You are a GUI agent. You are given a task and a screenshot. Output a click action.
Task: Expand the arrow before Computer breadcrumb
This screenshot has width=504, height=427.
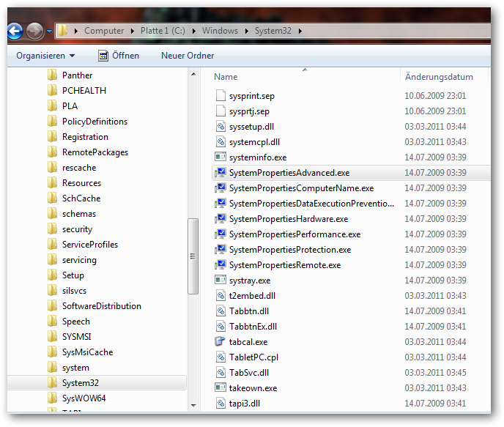point(76,31)
